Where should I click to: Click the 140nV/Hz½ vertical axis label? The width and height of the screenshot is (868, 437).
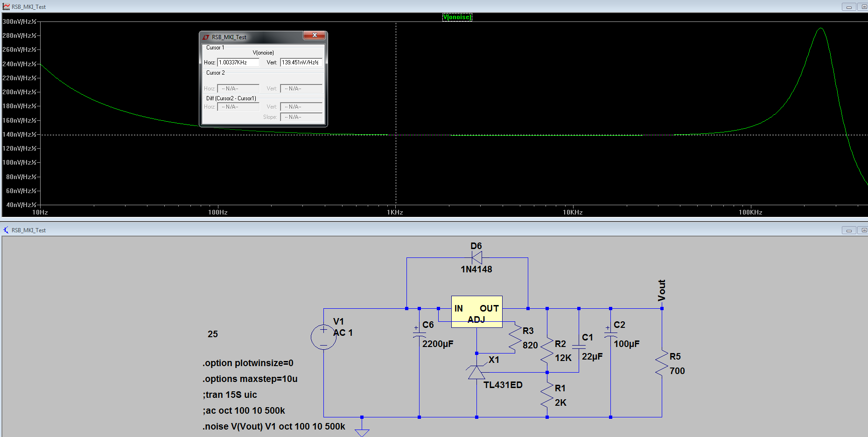pos(19,134)
